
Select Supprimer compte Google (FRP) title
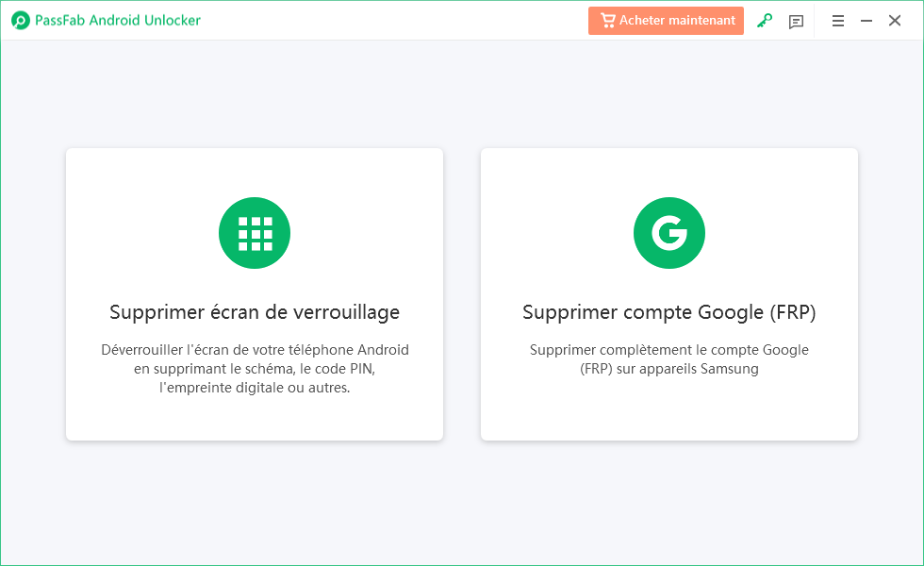click(x=668, y=312)
